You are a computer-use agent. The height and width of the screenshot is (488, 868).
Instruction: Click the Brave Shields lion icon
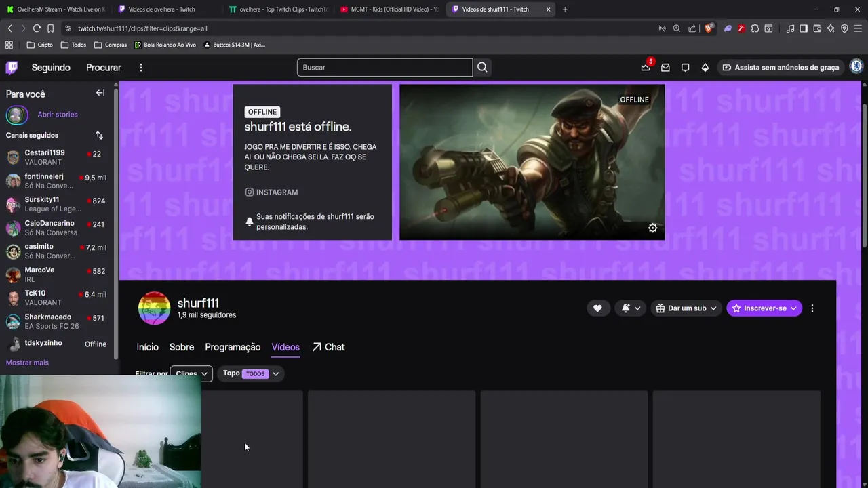click(x=709, y=28)
